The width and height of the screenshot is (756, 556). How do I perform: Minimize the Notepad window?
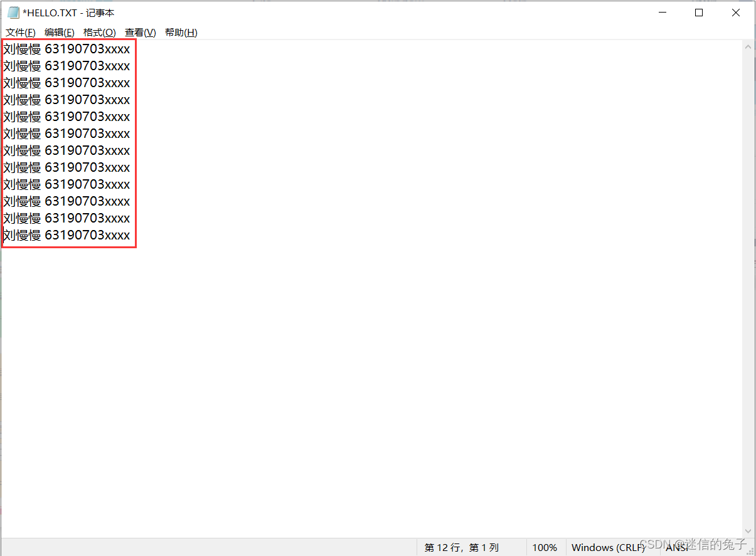[x=663, y=13]
